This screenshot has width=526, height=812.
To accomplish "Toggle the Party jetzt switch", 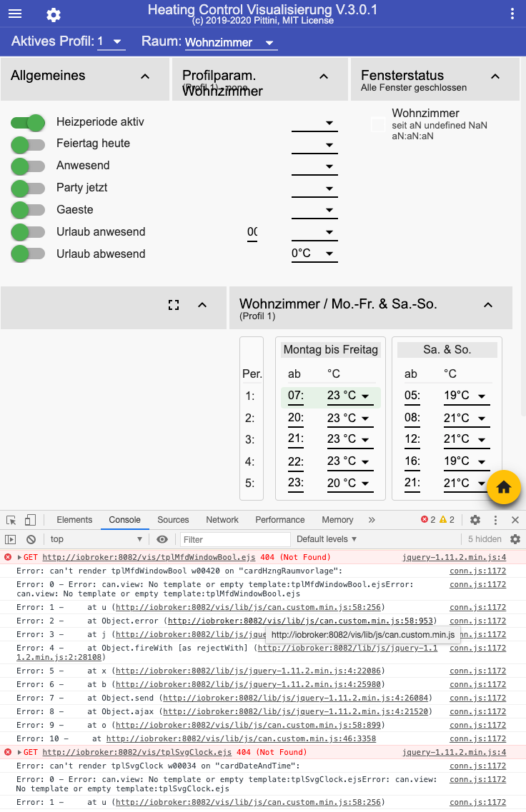I will tap(28, 189).
